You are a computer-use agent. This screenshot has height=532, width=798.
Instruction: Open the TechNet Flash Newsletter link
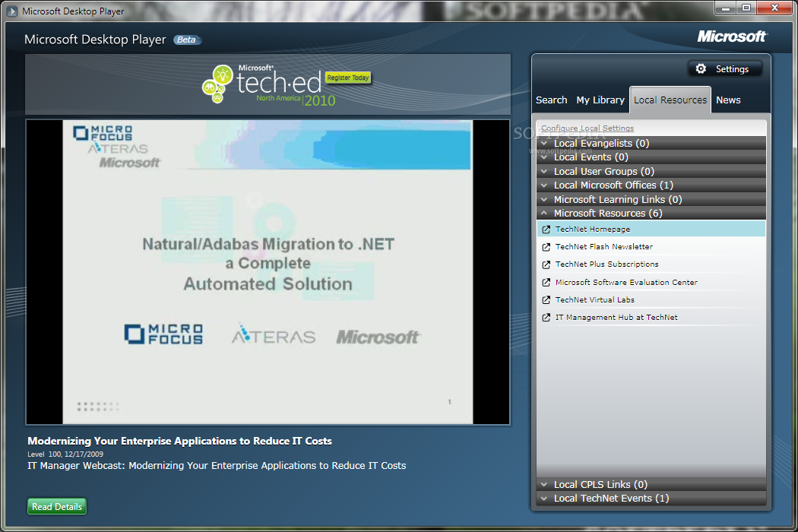pyautogui.click(x=603, y=247)
